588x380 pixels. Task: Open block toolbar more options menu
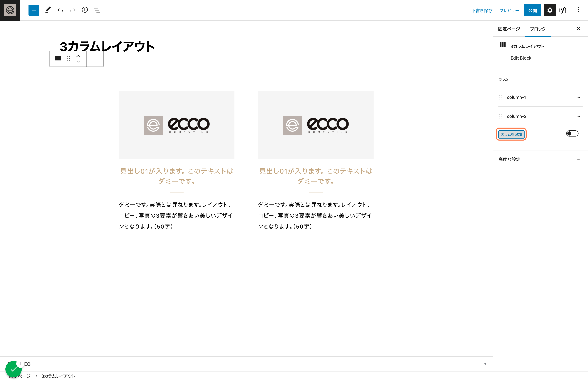[x=95, y=59]
